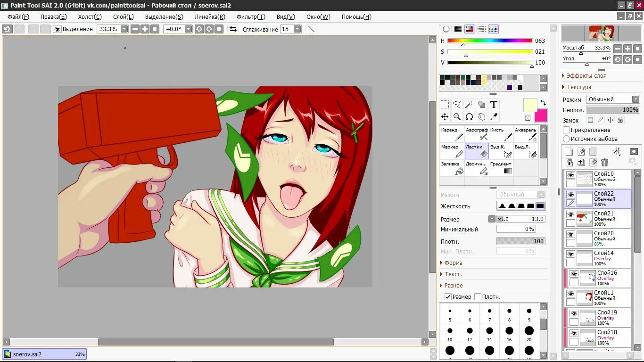The image size is (644, 362).
Task: Toggle the HSV sliders panel
Action: 470,29
